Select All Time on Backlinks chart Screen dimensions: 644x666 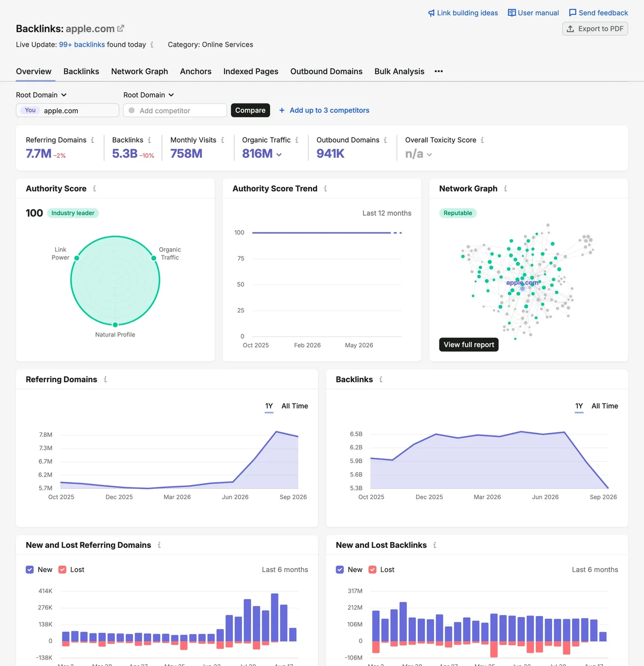(x=605, y=406)
